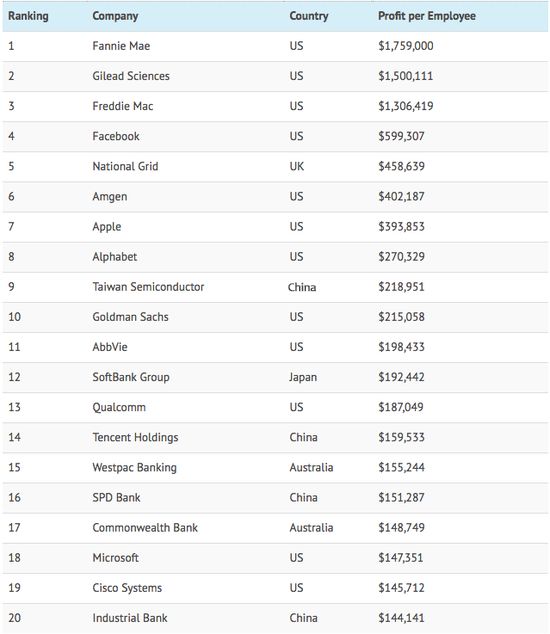550x634 pixels.
Task: Click the UK country cell for National Grid
Action: coord(296,167)
